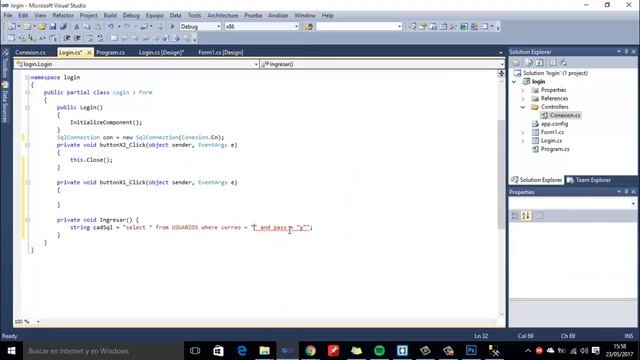Expand the Properties node in Solution Explorer
640x360 pixels.
(x=523, y=90)
